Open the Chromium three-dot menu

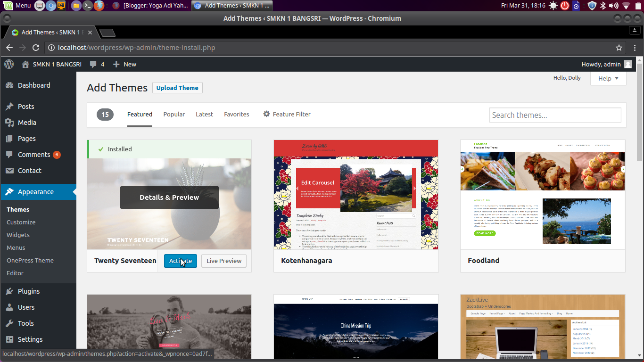coord(635,48)
